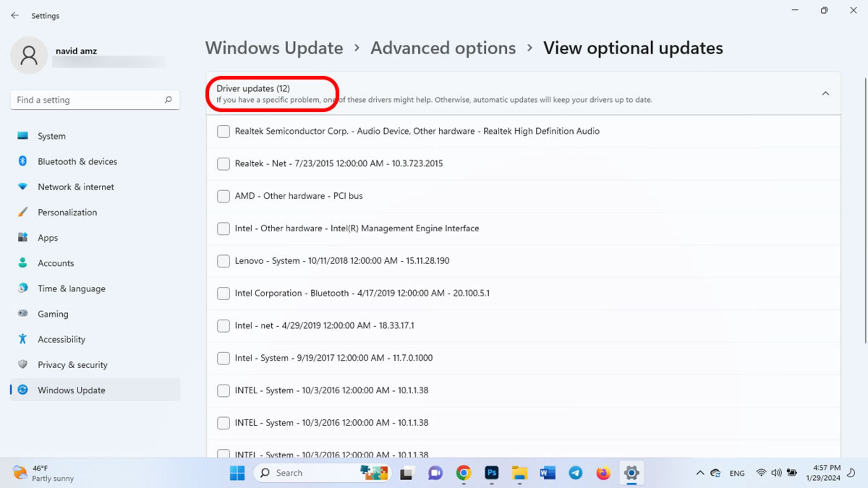Open Apps settings
868x488 pixels.
(95, 238)
